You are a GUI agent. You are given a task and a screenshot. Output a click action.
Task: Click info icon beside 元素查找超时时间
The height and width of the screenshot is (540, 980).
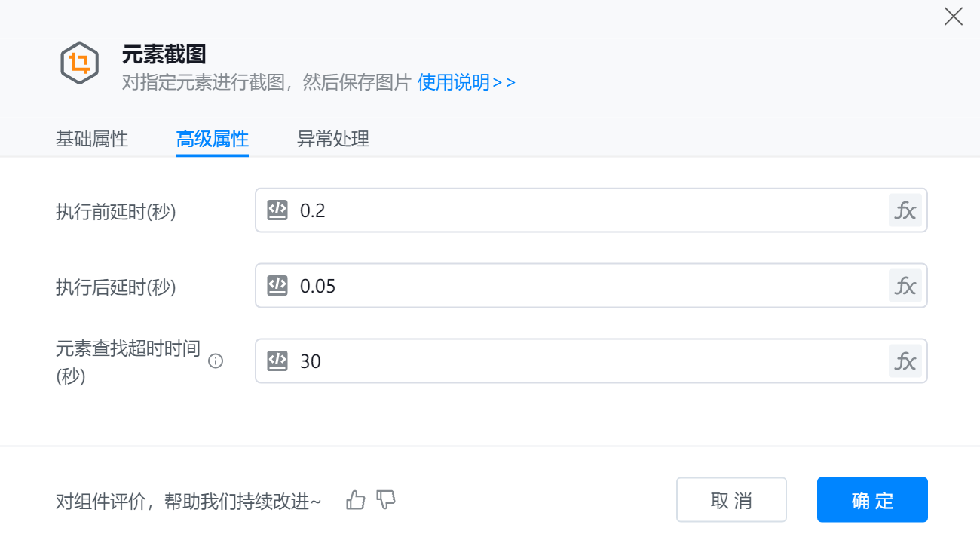click(x=216, y=361)
